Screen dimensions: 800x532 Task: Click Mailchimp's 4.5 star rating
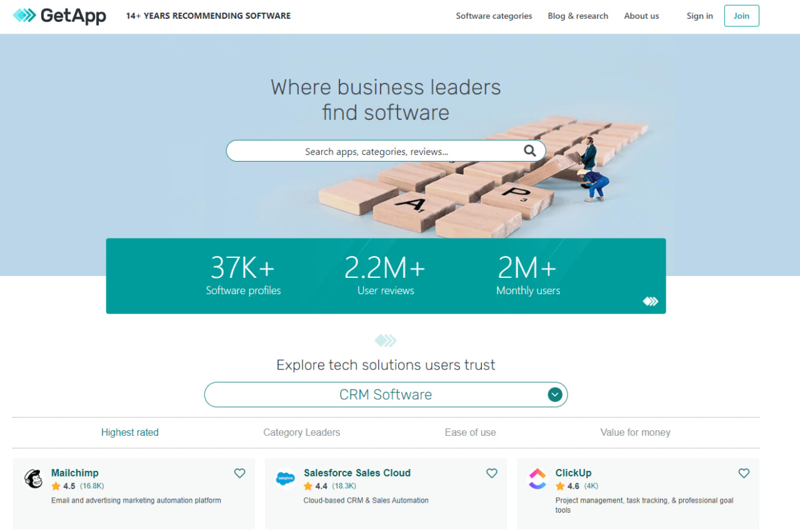tap(63, 486)
